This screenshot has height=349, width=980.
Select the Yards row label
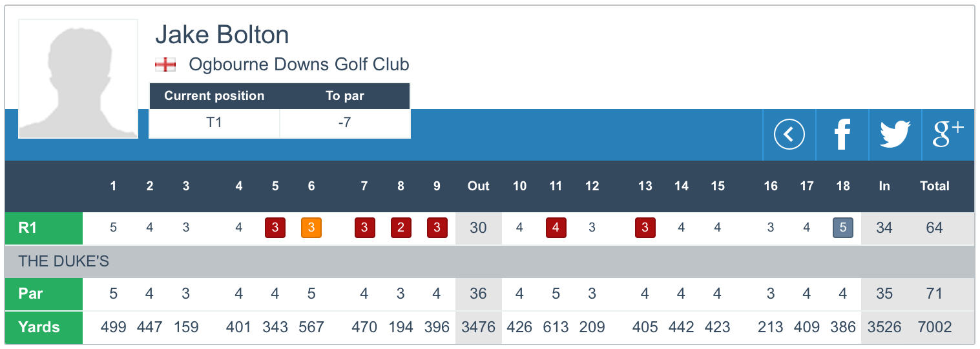(x=44, y=327)
